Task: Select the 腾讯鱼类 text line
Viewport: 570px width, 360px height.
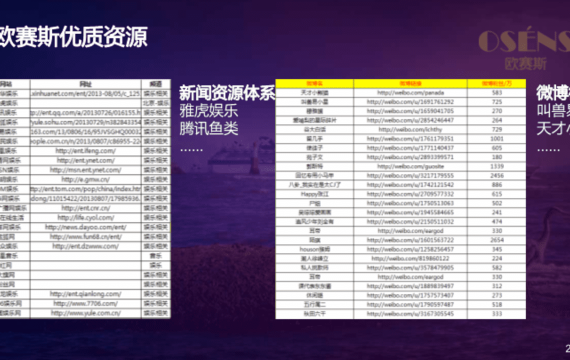Action: (x=209, y=128)
